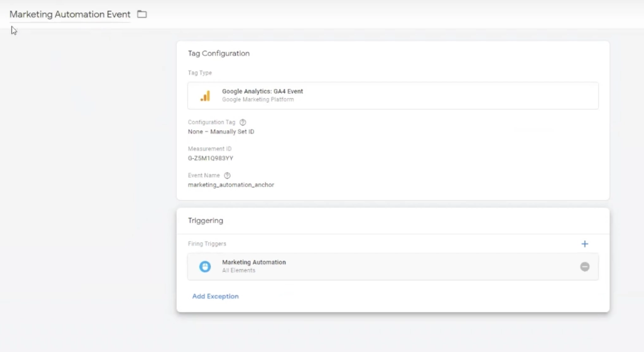Remove the Marketing Automation trigger with the minus icon
The image size is (644, 352).
point(585,267)
